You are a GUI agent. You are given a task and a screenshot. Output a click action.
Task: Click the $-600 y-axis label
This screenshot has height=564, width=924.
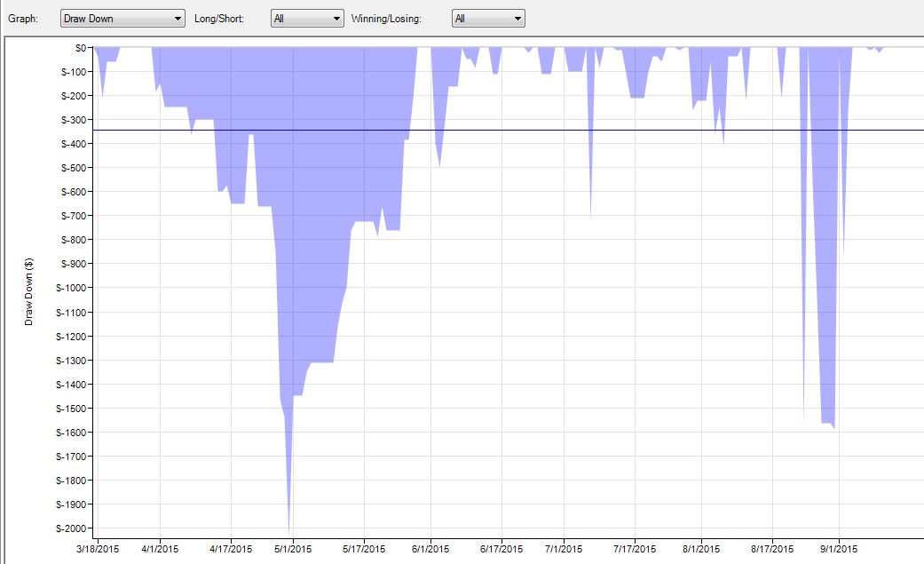[74, 192]
